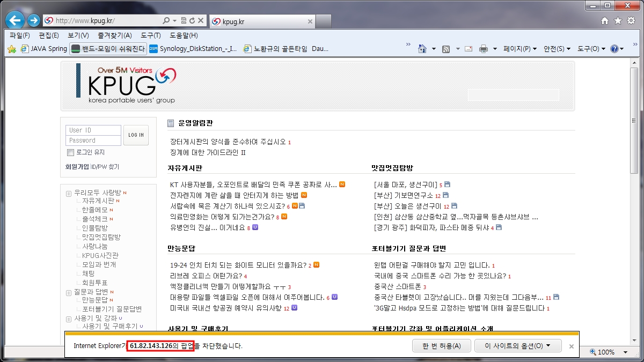Collapse the 우리모두 사랑방 tree node
This screenshot has width=644, height=362.
coord(68,193)
